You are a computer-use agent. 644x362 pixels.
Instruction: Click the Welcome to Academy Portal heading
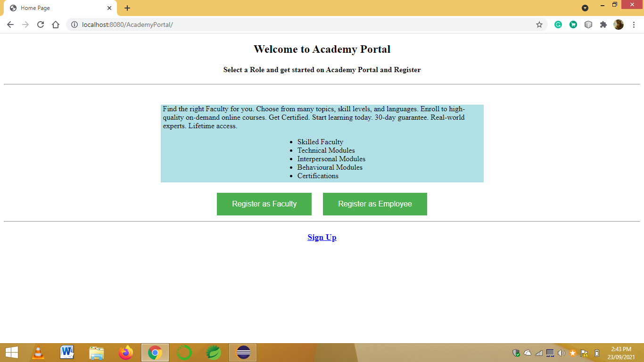322,49
